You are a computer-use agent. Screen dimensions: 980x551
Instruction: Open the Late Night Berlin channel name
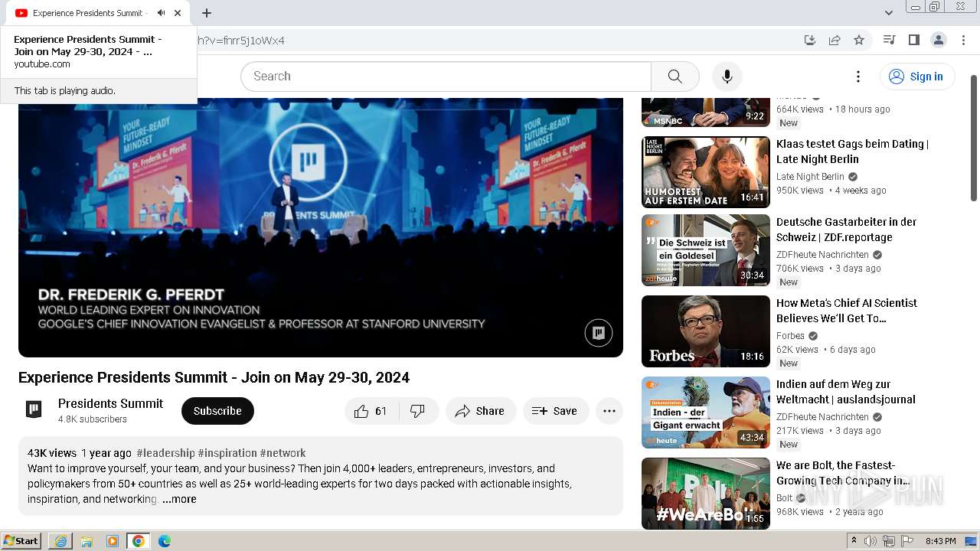point(810,177)
